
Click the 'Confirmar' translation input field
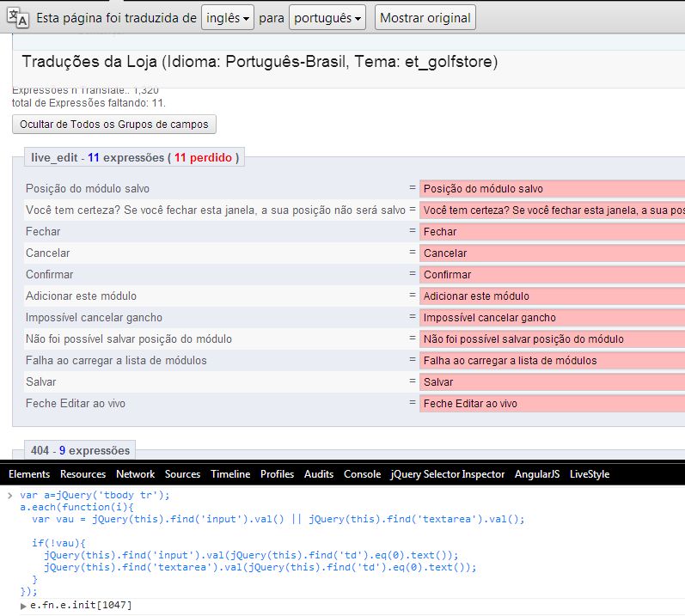(x=552, y=274)
